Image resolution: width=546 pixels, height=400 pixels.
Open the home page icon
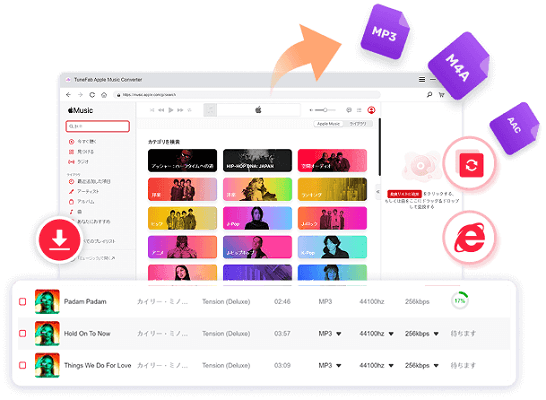104,95
